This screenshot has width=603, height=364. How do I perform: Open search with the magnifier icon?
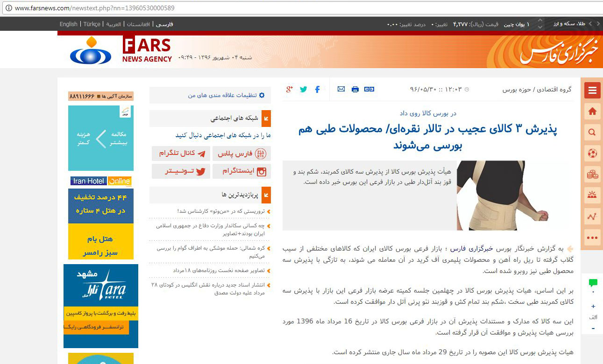coord(592,132)
